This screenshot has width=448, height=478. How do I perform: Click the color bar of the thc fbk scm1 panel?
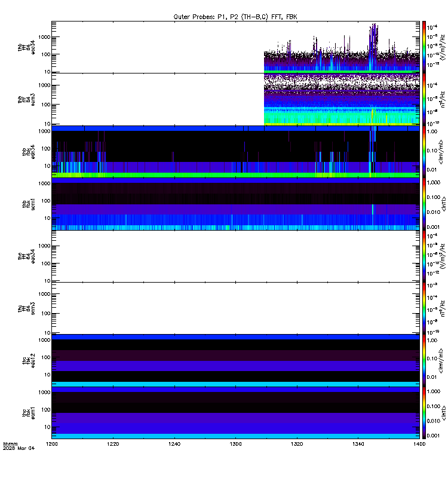pos(424,413)
